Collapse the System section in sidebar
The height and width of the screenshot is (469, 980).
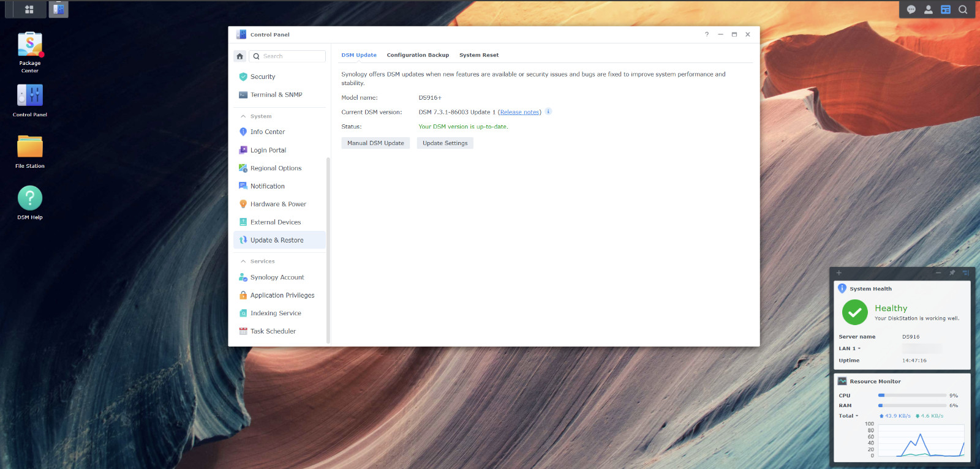[243, 116]
